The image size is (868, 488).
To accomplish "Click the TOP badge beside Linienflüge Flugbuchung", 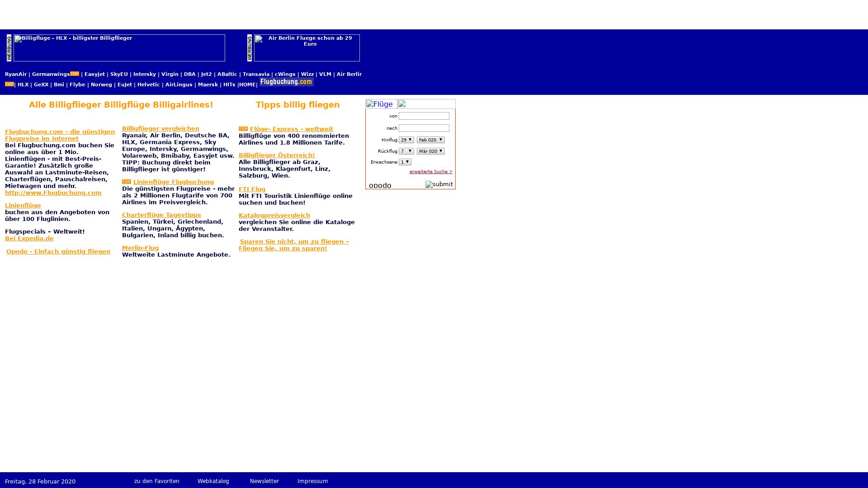I will pos(127,181).
